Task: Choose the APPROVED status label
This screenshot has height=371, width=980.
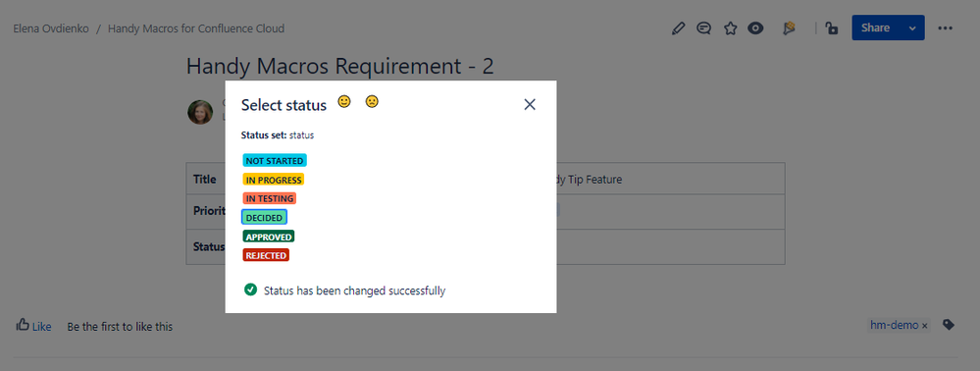Action: (269, 237)
